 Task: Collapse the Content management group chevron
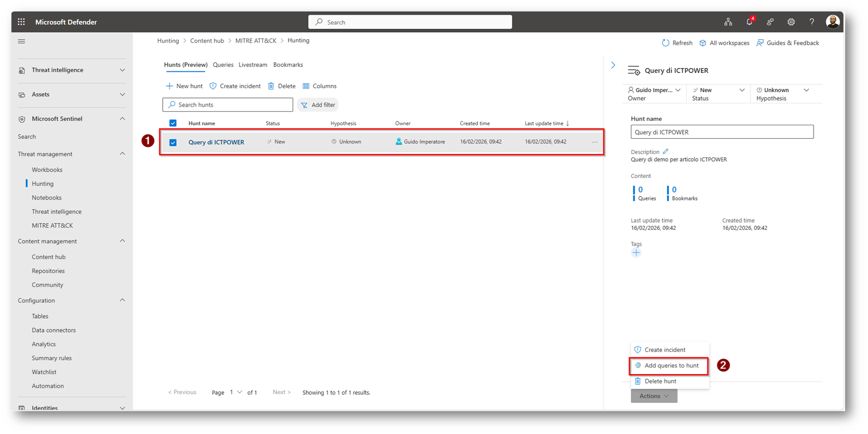[122, 241]
